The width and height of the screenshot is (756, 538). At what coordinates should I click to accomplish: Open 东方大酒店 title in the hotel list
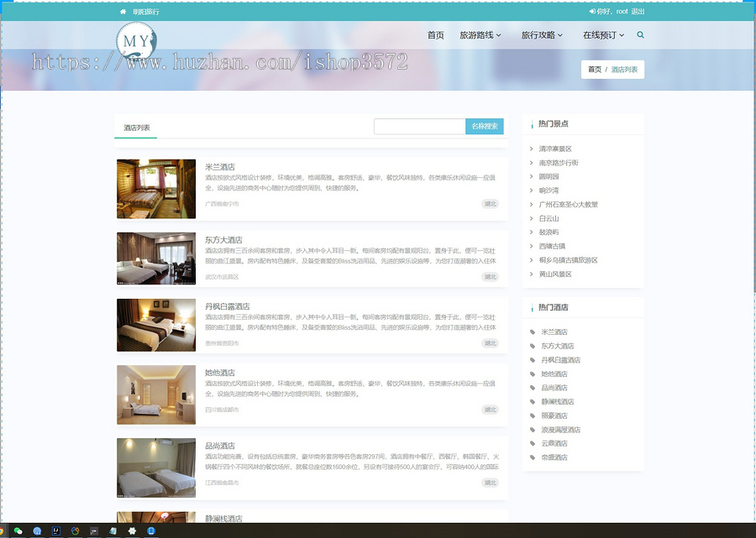223,240
